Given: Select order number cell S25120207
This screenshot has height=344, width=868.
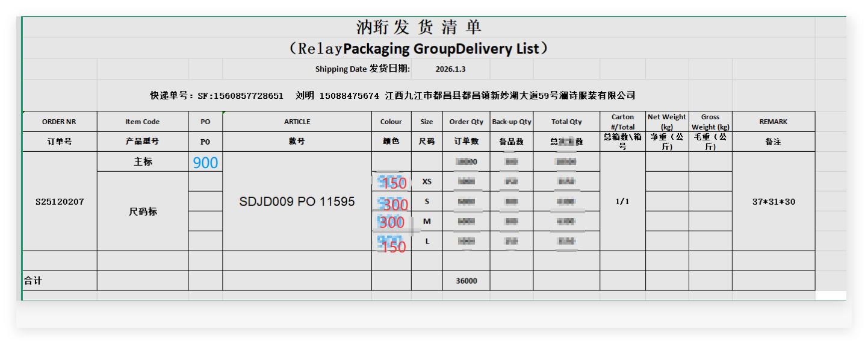Looking at the screenshot, I should pyautogui.click(x=59, y=202).
